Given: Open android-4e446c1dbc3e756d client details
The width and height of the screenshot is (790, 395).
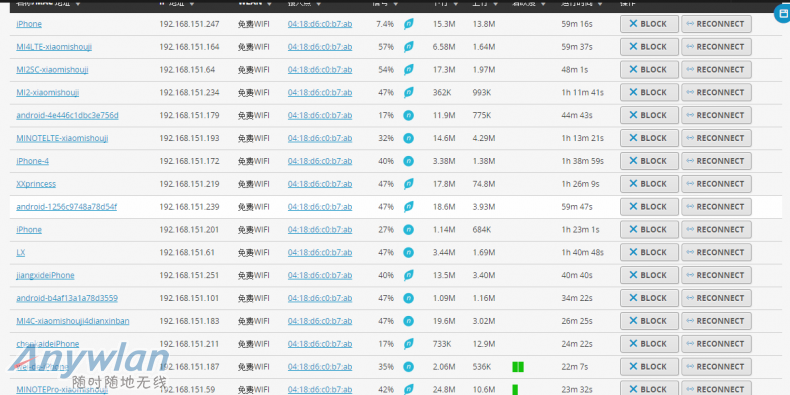Looking at the screenshot, I should coord(67,115).
